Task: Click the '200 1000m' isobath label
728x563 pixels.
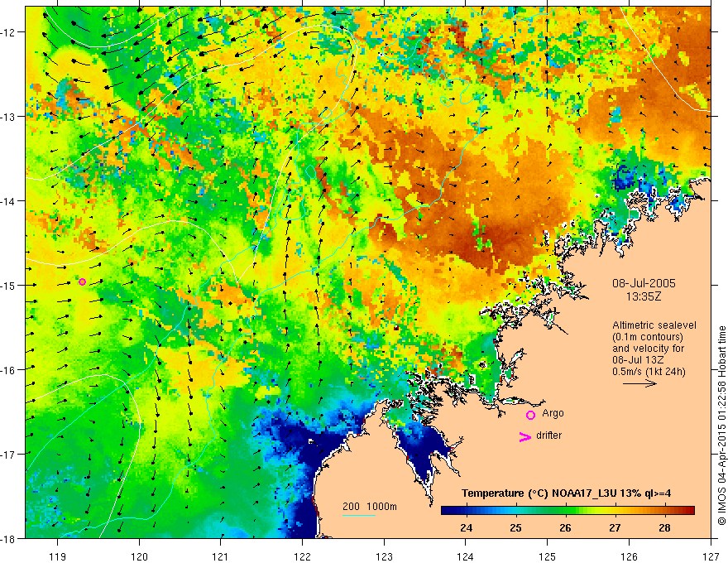Action: (370, 507)
